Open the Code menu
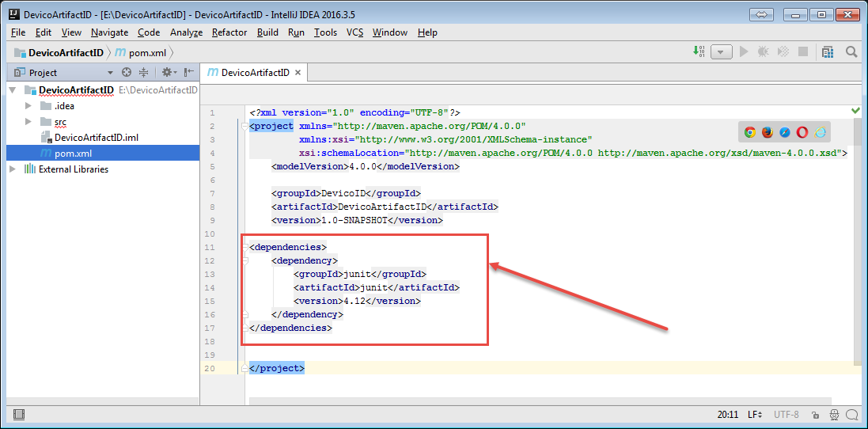Screen dimensions: 868x429 click(x=149, y=32)
